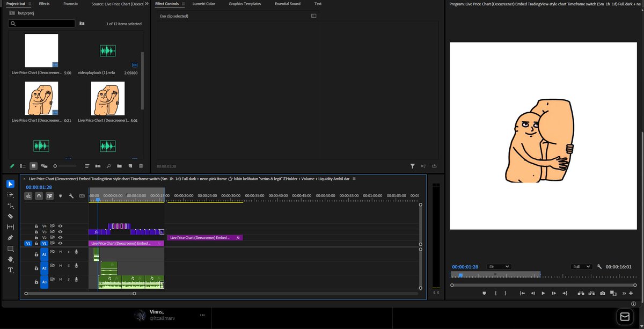Go to In point in Program Monitor

(522, 293)
